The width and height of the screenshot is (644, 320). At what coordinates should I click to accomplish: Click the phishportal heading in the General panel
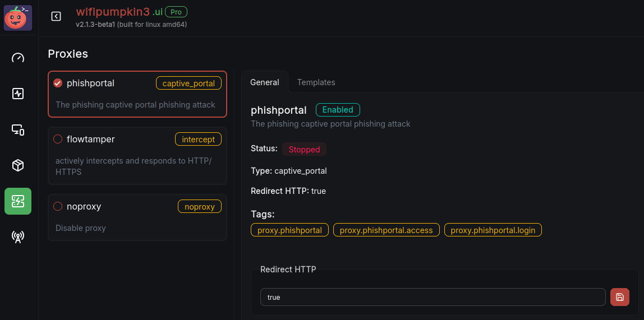click(x=279, y=110)
